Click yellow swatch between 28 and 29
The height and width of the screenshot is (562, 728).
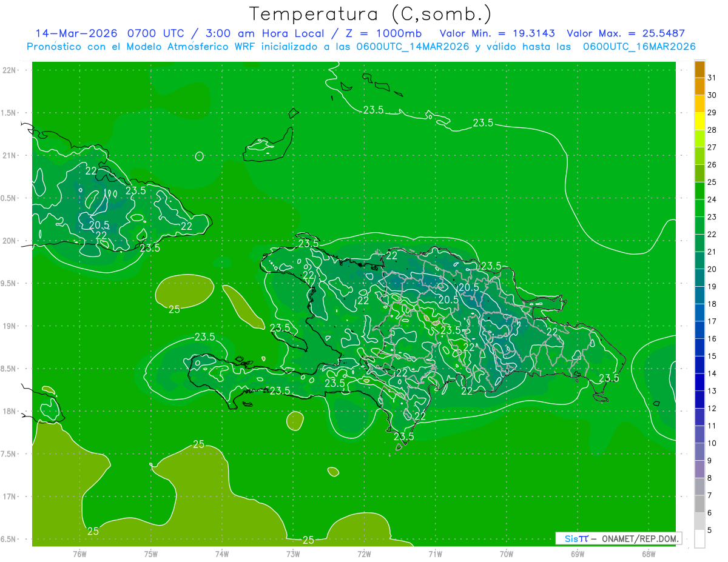699,121
